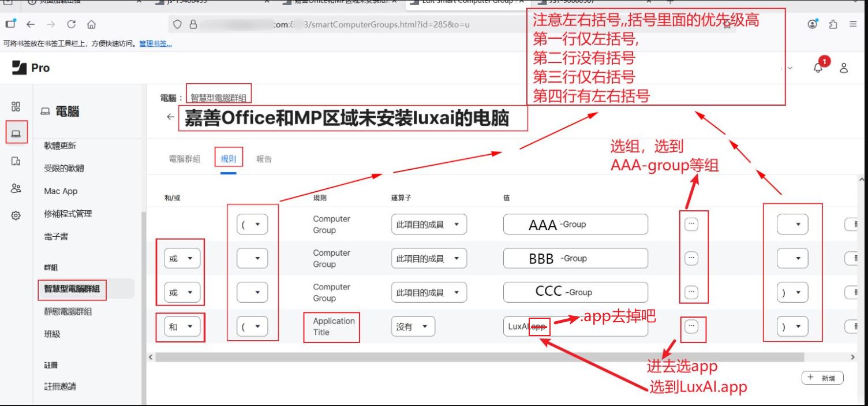This screenshot has height=406, width=868.
Task: Open opening parenthesis dropdown in first row
Action: (252, 224)
